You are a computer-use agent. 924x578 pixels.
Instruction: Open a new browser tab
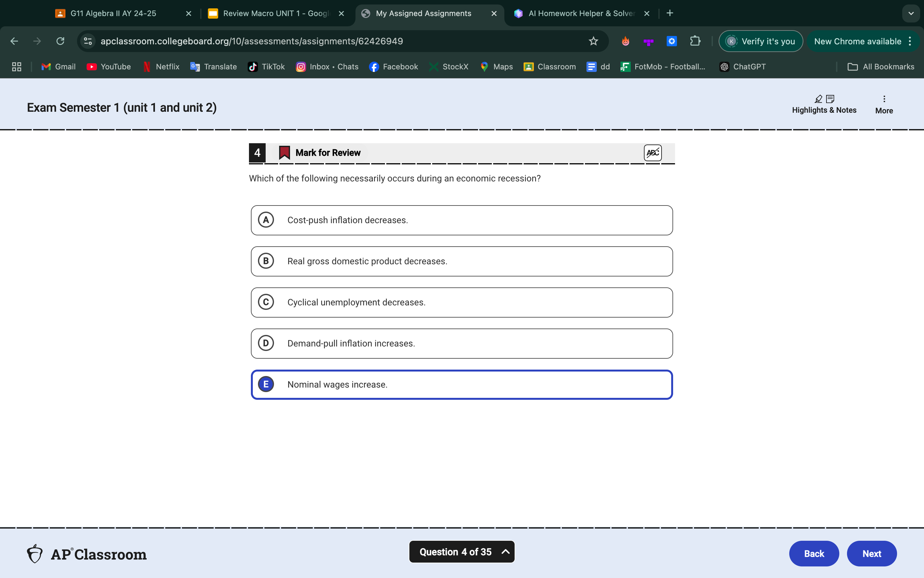pyautogui.click(x=670, y=13)
